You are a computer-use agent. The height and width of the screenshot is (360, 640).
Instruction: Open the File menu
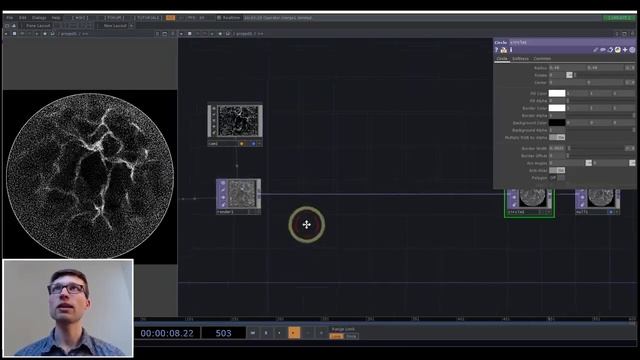[x=9, y=18]
